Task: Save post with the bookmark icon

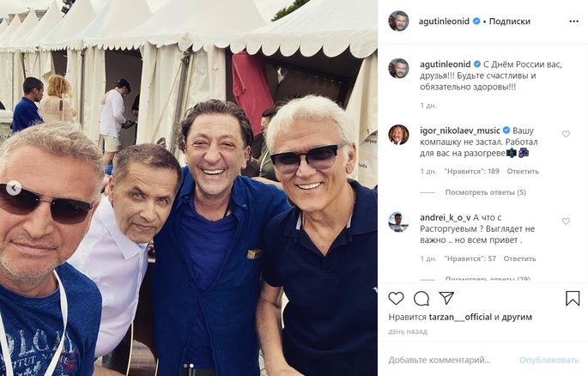Action: click(x=573, y=299)
